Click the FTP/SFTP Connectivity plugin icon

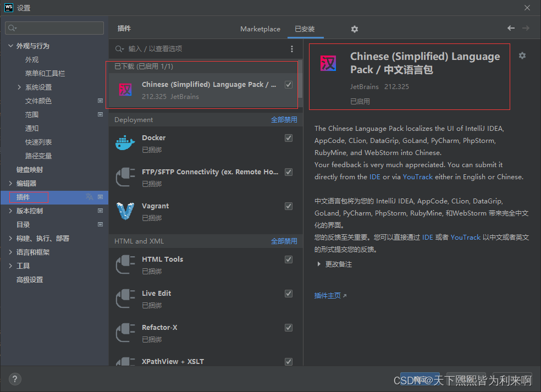click(125, 177)
